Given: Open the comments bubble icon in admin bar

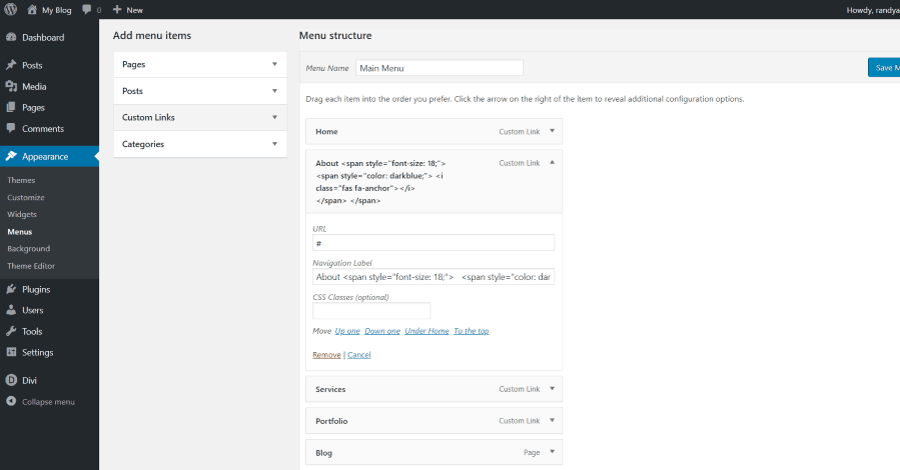Looking at the screenshot, I should (87, 9).
